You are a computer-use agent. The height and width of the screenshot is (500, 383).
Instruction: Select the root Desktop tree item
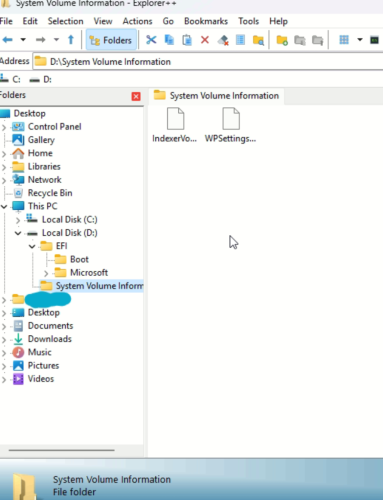point(29,113)
